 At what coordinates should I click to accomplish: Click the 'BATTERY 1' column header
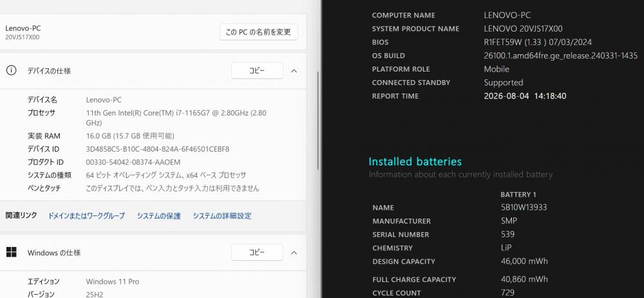pyautogui.click(x=518, y=194)
